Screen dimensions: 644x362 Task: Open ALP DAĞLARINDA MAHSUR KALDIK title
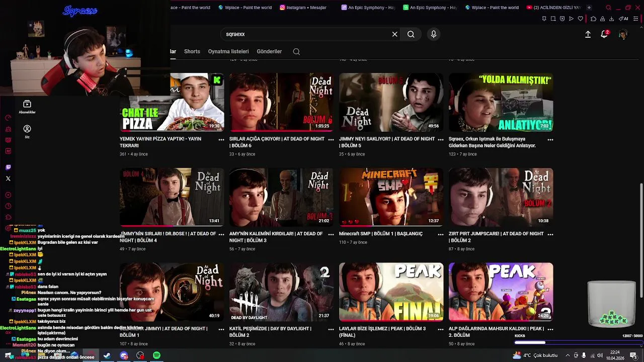pyautogui.click(x=497, y=332)
